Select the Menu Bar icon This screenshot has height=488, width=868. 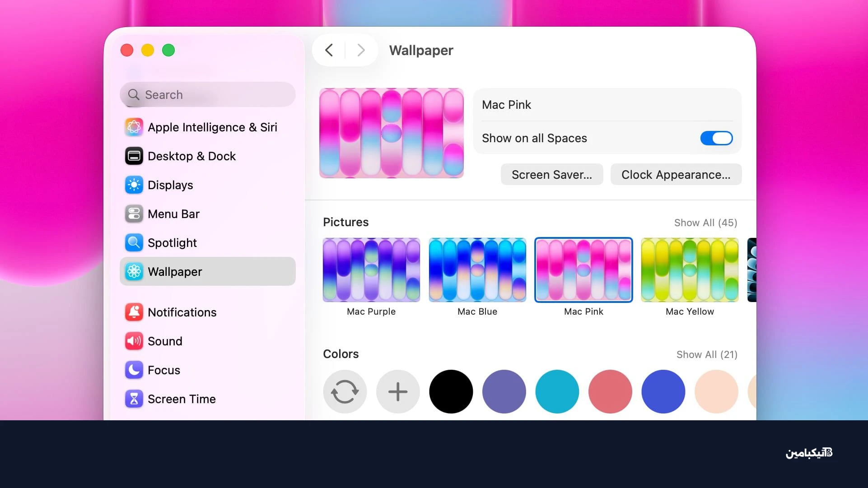coord(134,214)
